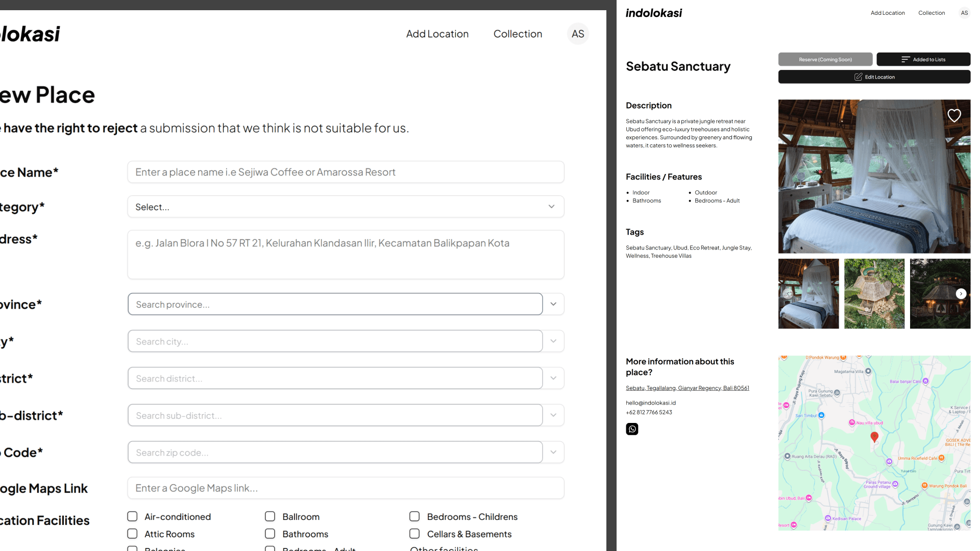Image resolution: width=980 pixels, height=551 pixels.
Task: Click Paras Petanu Ground village marker
Action: point(895,484)
